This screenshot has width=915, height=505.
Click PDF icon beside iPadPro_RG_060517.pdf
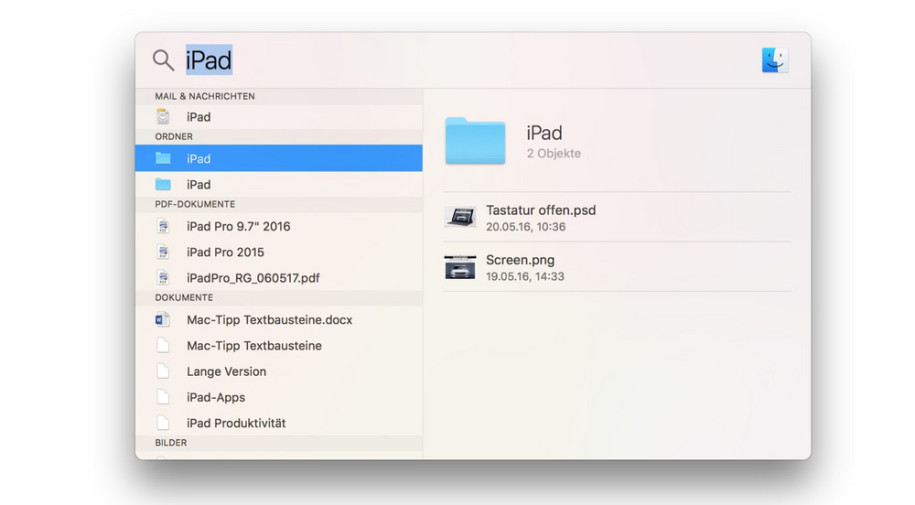coord(163,278)
